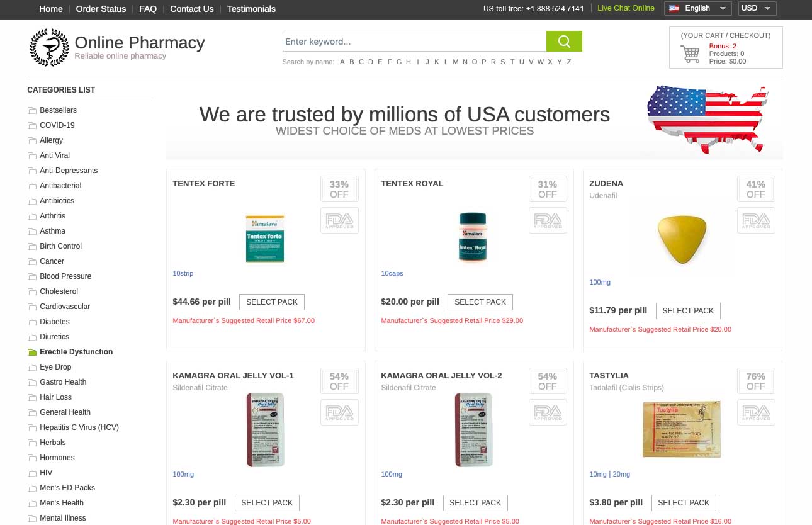
Task: Click the Online Pharmacy logo emblem
Action: coord(49,47)
